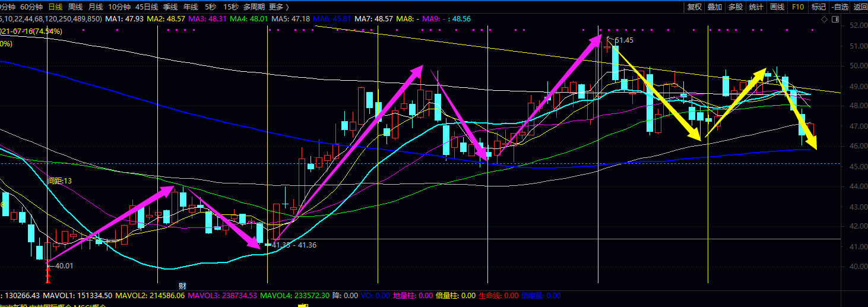Open the 复权 adjustment menu

click(695, 7)
